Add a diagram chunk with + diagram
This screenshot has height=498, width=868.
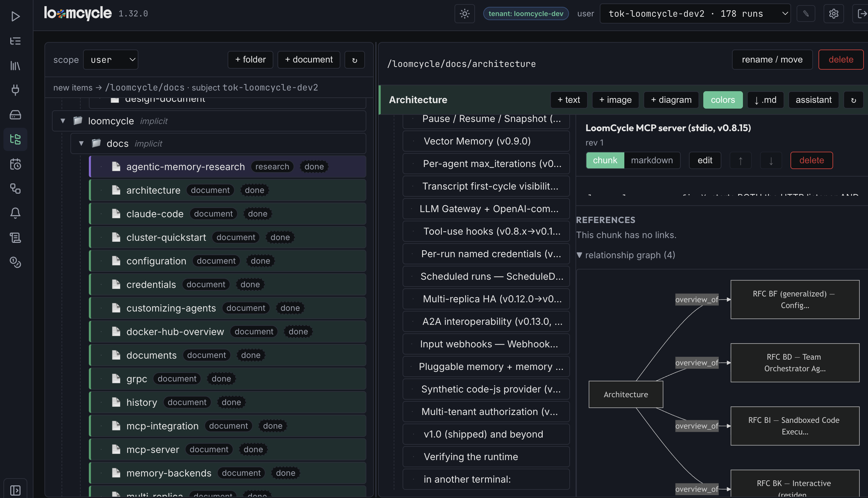[x=671, y=100]
